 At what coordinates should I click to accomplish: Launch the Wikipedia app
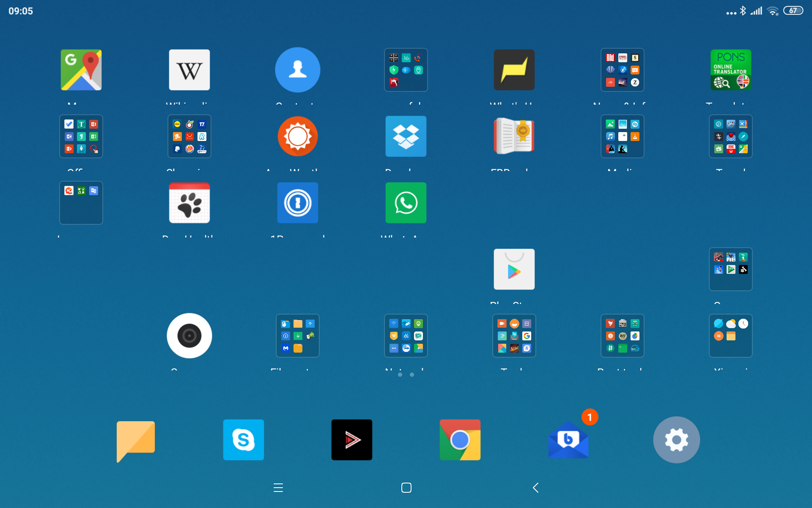point(189,70)
